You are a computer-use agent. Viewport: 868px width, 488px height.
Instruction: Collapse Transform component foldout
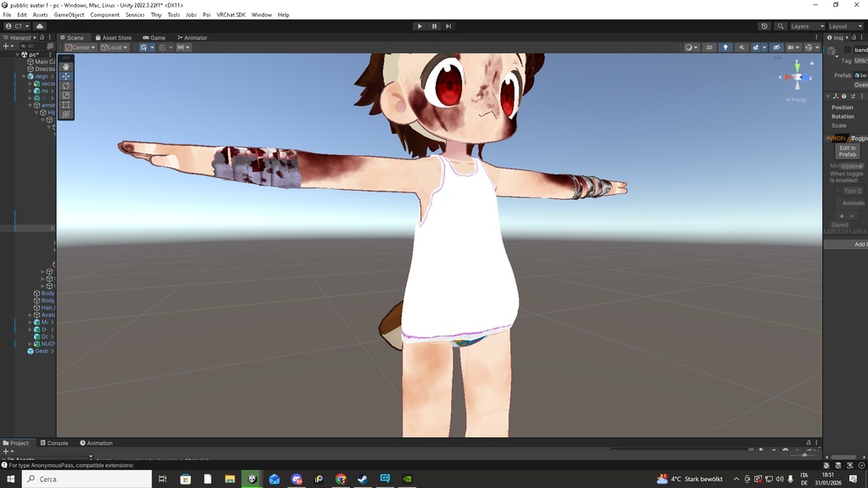click(828, 97)
